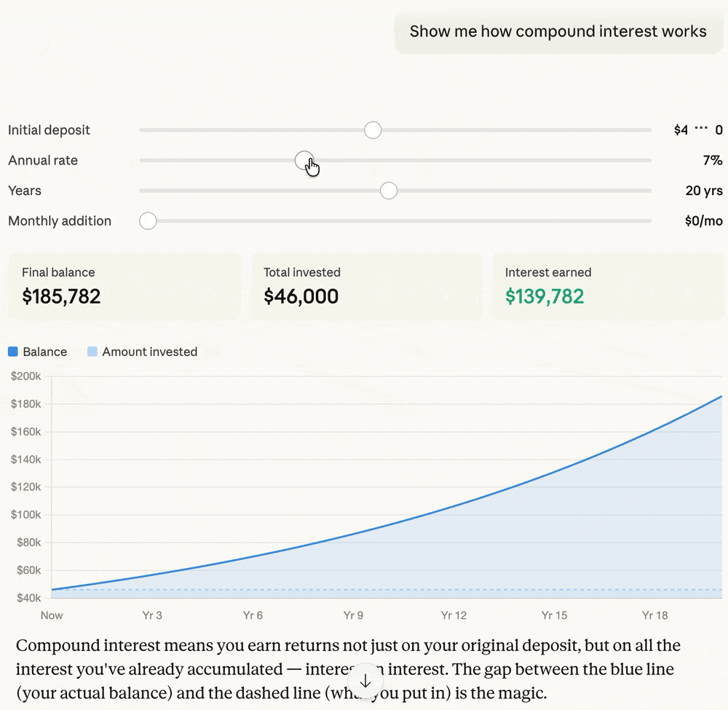Click the Monthly addition slider handle
This screenshot has width=728, height=710.
pyautogui.click(x=148, y=221)
